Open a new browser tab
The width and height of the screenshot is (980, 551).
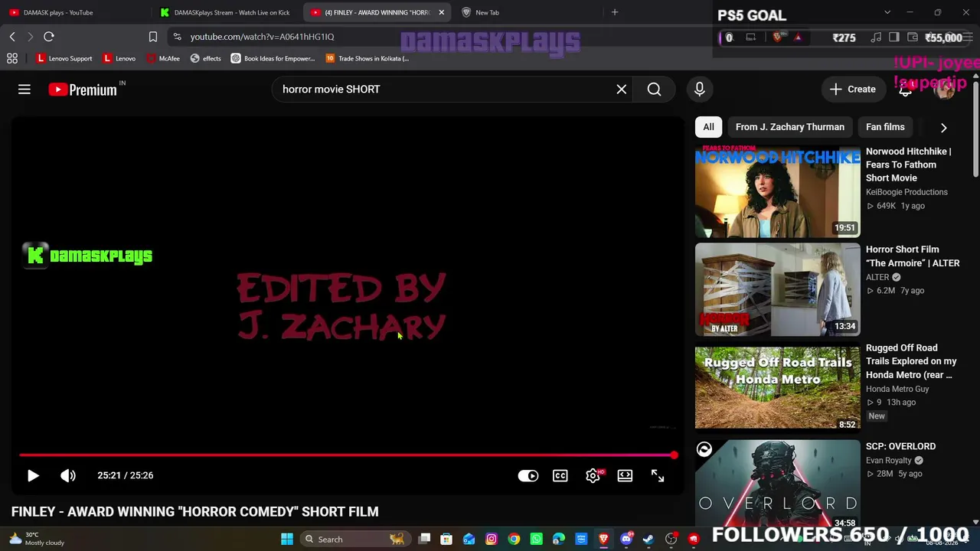click(615, 12)
